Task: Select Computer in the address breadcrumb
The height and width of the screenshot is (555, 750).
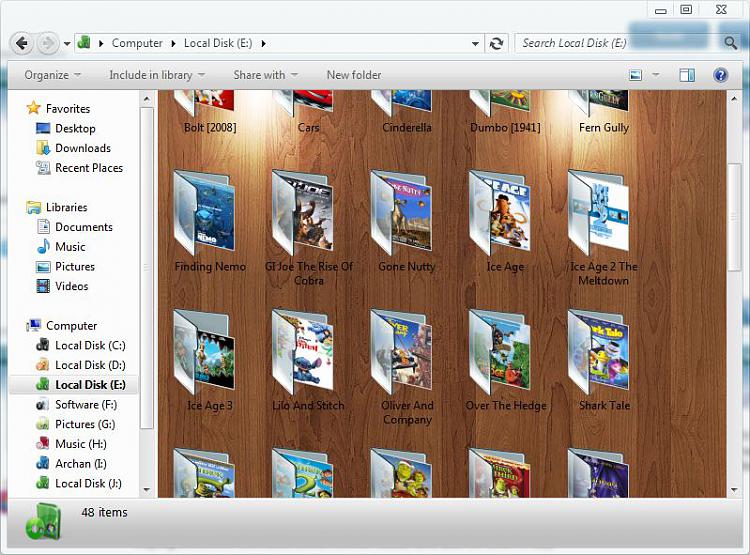Action: click(137, 43)
